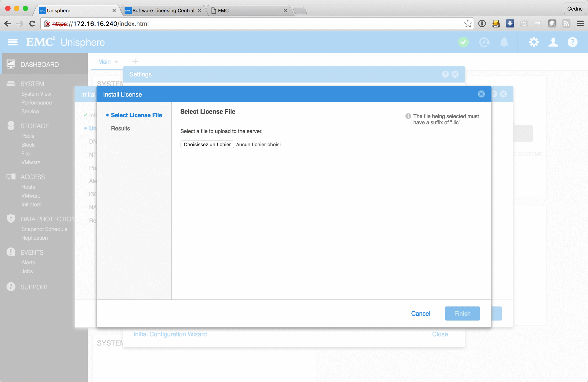Select the Select License File step
Screen dimensions: 588x382
click(136, 115)
